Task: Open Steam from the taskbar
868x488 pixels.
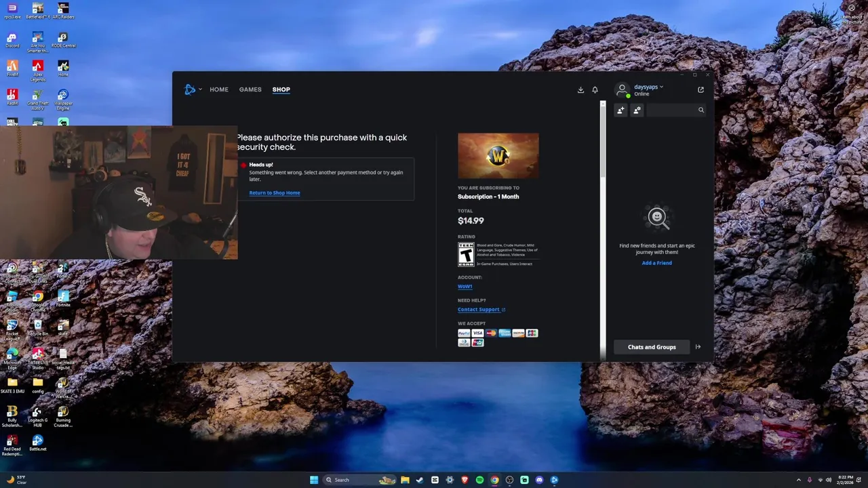Action: tap(420, 480)
